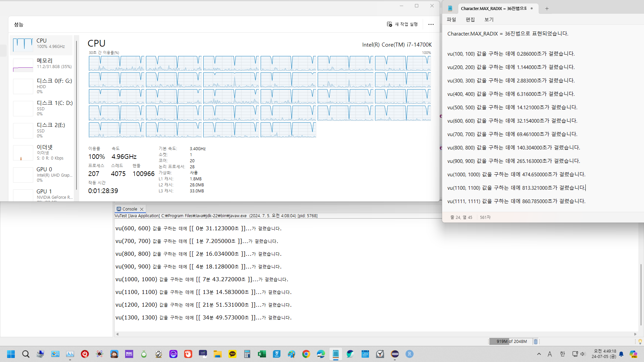This screenshot has width=644, height=362.
Task: Open Chrome from the taskbar
Action: [x=306, y=354]
